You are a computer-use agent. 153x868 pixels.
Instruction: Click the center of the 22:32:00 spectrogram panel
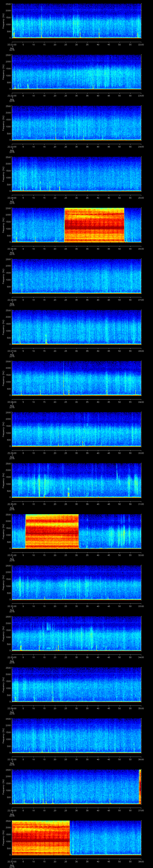click(x=76, y=582)
